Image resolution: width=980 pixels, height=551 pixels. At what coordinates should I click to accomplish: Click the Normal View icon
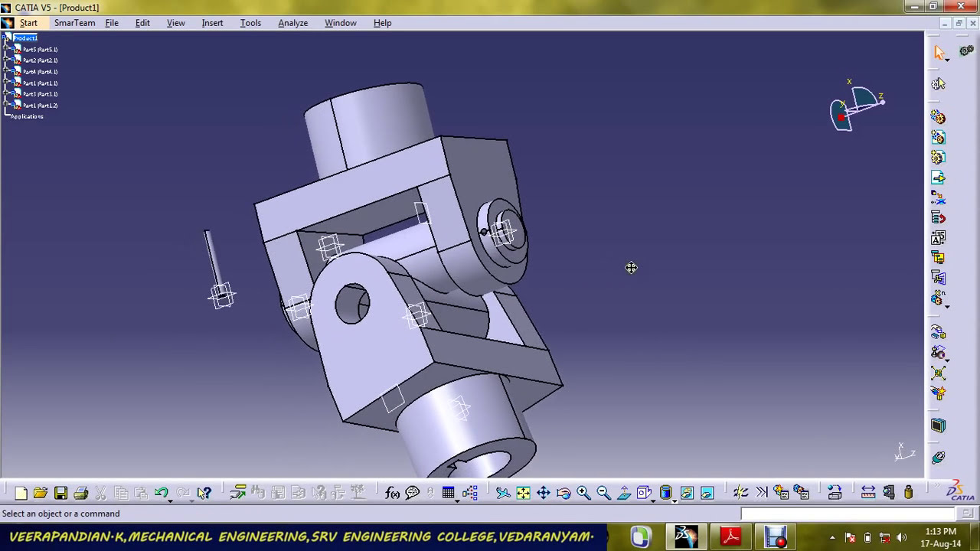click(624, 493)
